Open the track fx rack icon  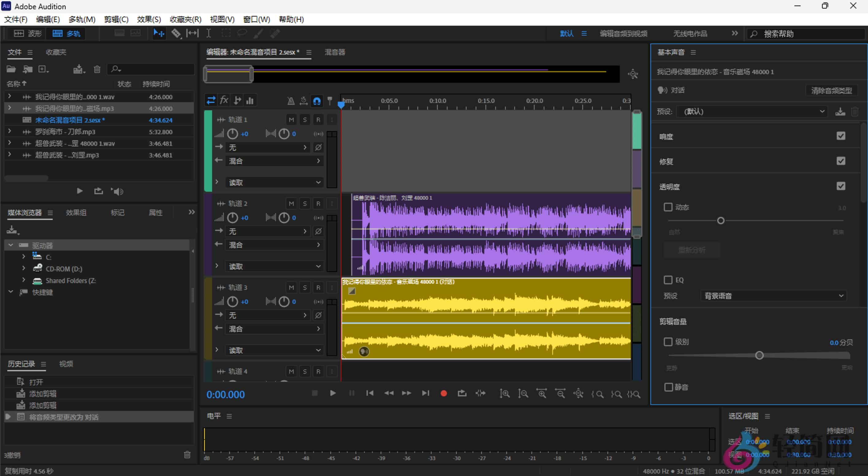(x=224, y=100)
